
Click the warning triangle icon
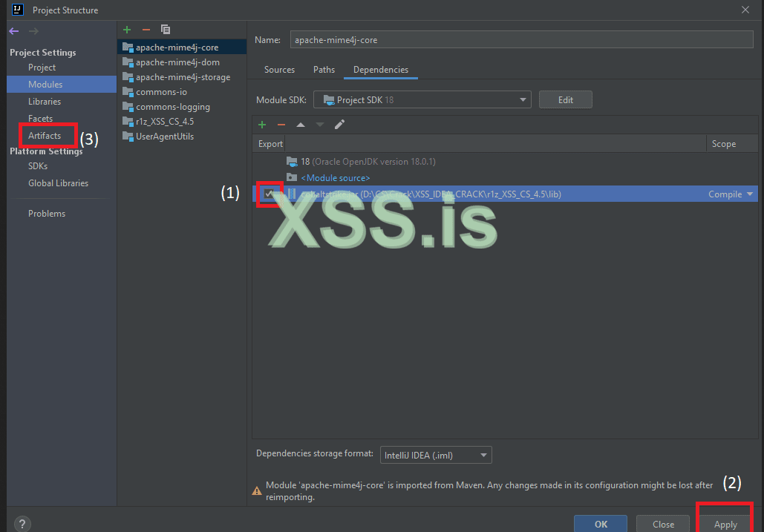[257, 490]
